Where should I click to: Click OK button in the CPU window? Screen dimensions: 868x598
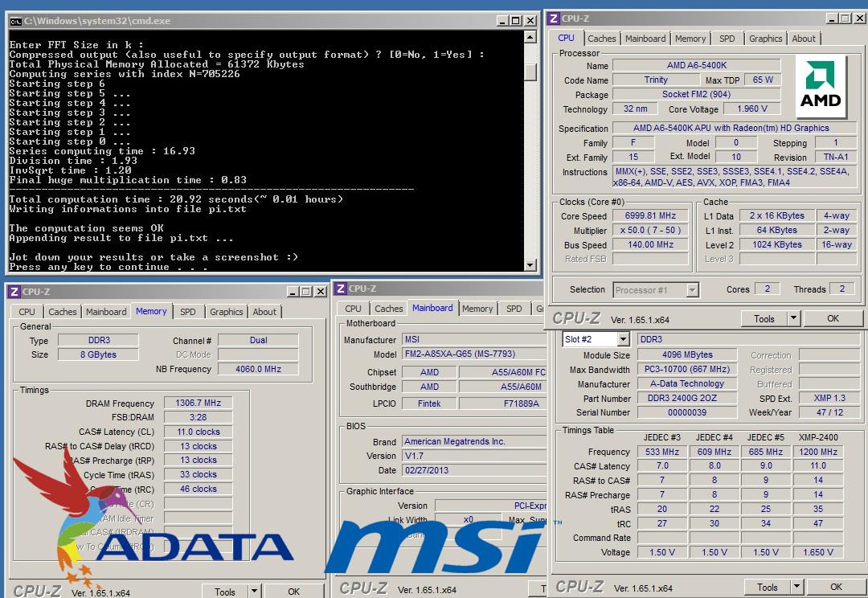coord(833,319)
